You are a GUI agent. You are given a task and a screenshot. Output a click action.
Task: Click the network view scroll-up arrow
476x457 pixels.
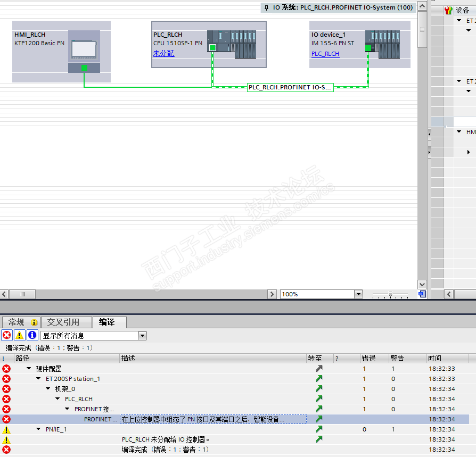pos(422,6)
